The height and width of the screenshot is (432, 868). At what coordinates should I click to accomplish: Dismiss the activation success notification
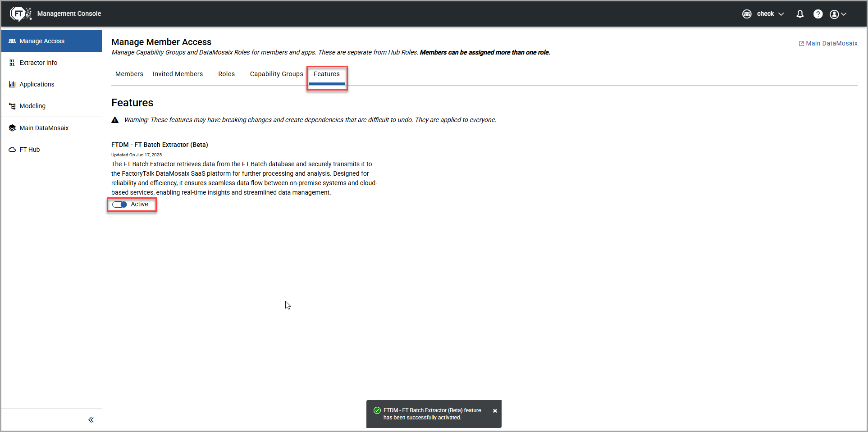click(x=495, y=411)
